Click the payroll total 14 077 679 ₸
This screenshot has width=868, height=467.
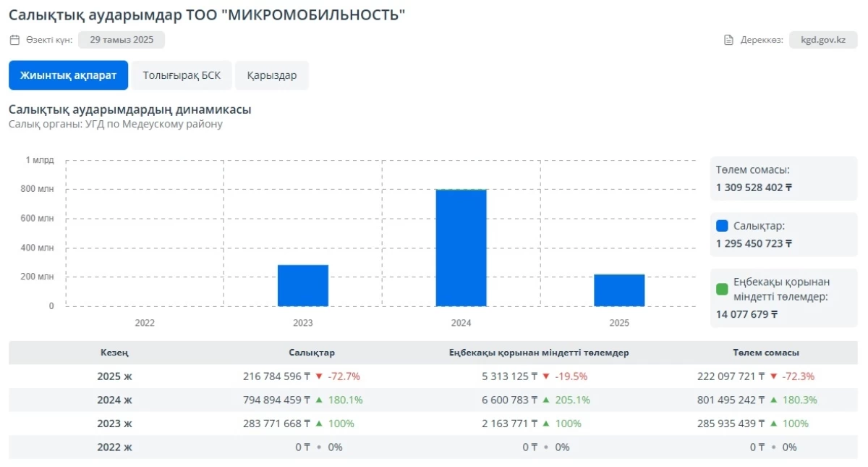tap(746, 314)
